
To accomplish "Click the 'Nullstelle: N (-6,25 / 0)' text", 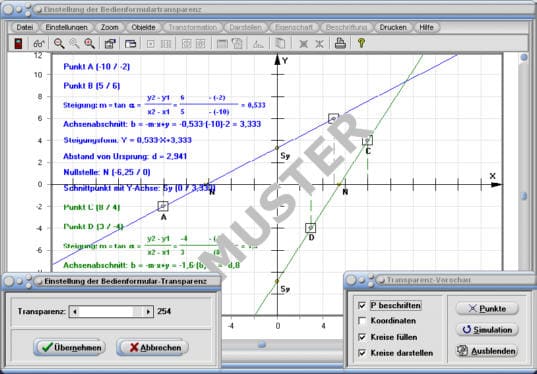I will pyautogui.click(x=107, y=172).
